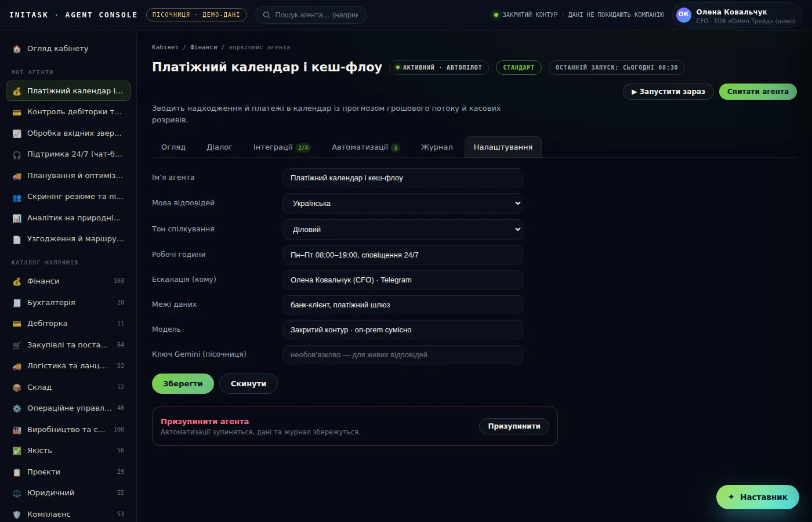Open the scales icon for Юридичний category
The width and height of the screenshot is (812, 522).
[17, 493]
